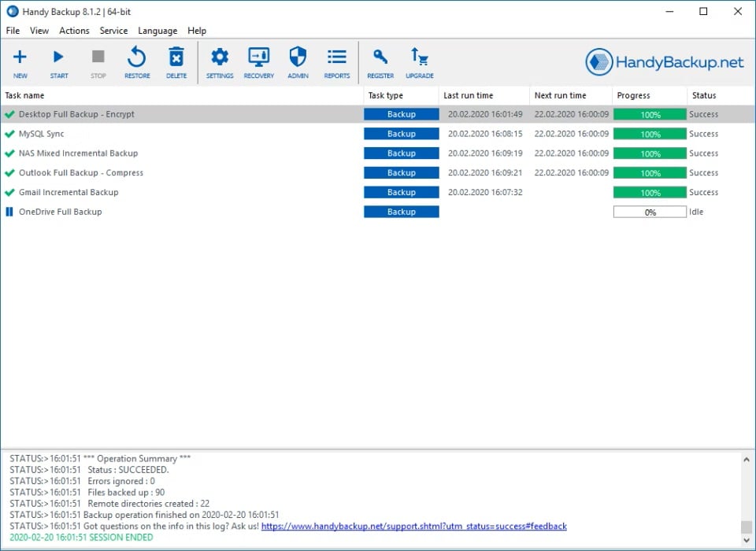Click the pause icon beside OneDrive Full Backup
This screenshot has height=551, width=756.
(9, 212)
